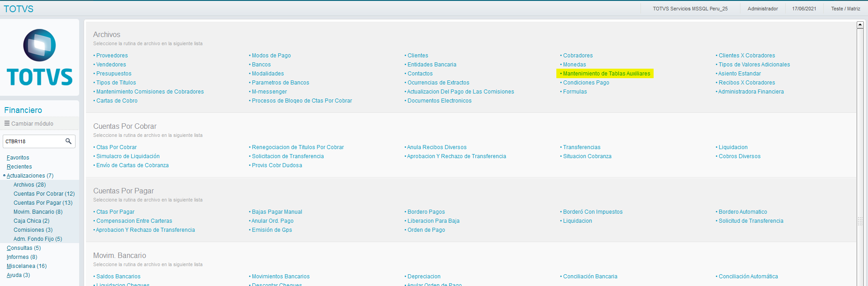Open Entidades Bancaria
The image size is (868, 286).
pyautogui.click(x=432, y=65)
